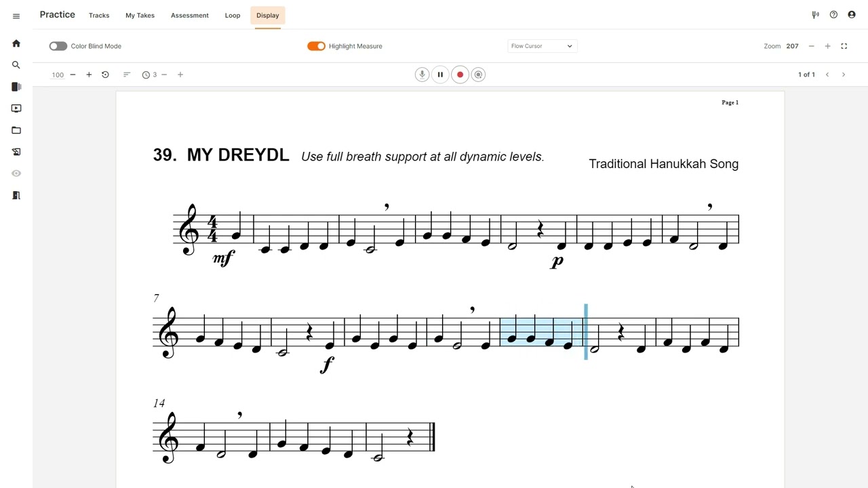Open the folder icon in sidebar
Screen dimensions: 868x488
16,130
